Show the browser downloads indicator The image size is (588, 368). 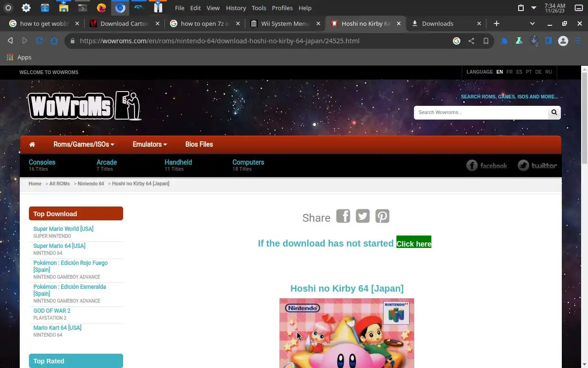(534, 41)
